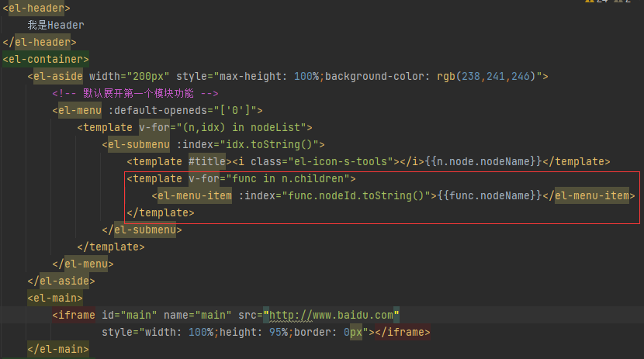
Task: Click the opening el-header tag
Action: [x=36, y=8]
